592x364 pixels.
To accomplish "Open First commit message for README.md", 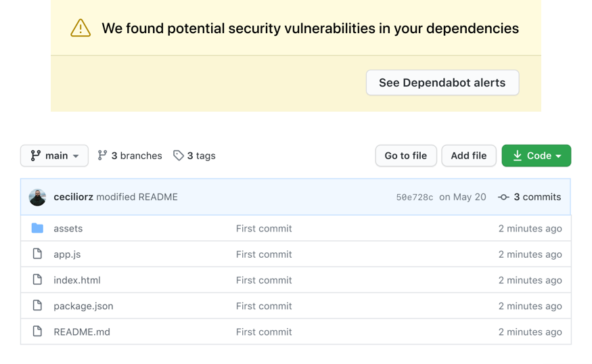I will [x=264, y=332].
